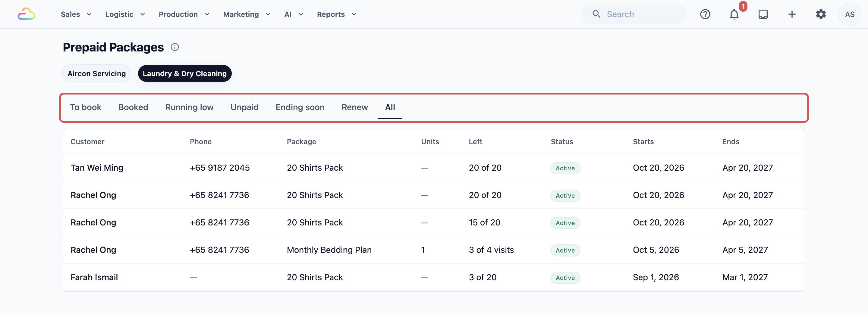
Task: Switch to the Unpaid tab
Action: 245,107
